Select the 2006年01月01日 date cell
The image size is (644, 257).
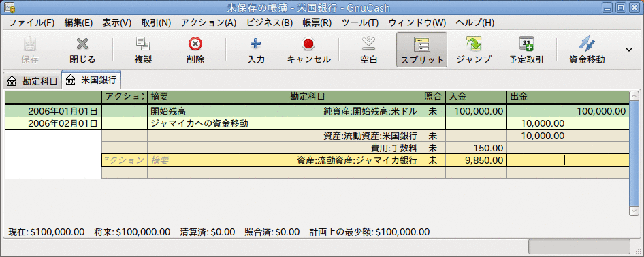[53, 111]
